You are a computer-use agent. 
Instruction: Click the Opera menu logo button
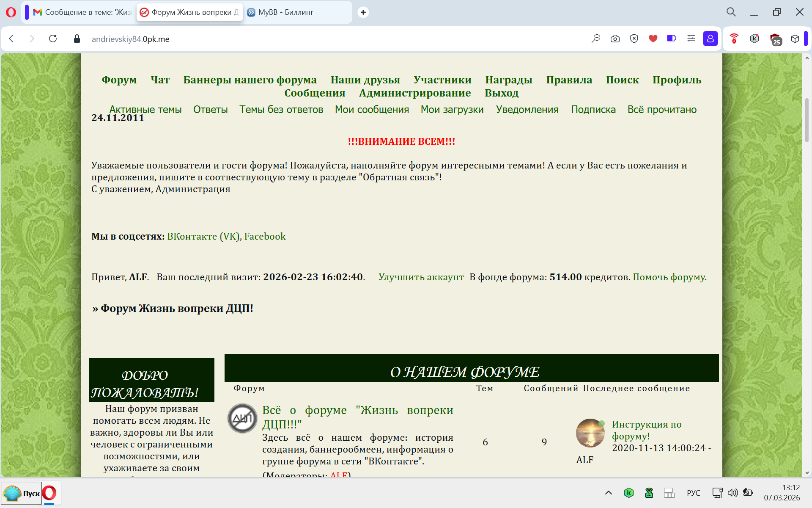[11, 12]
